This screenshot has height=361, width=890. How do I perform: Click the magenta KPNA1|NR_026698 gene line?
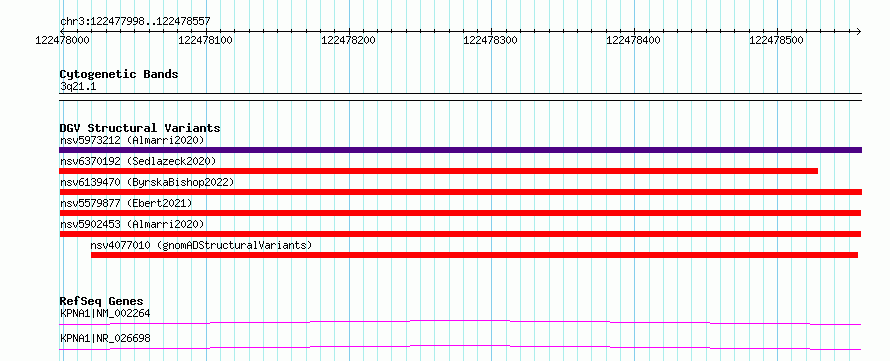tap(460, 347)
